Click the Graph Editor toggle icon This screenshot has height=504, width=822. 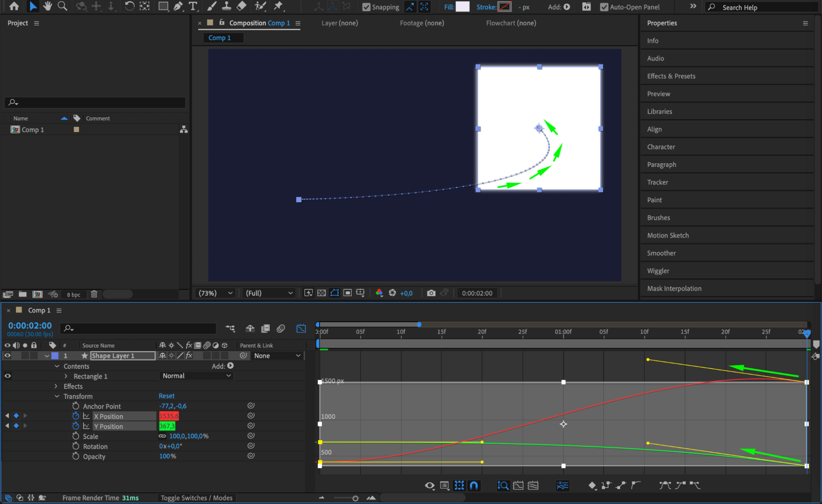coord(301,328)
